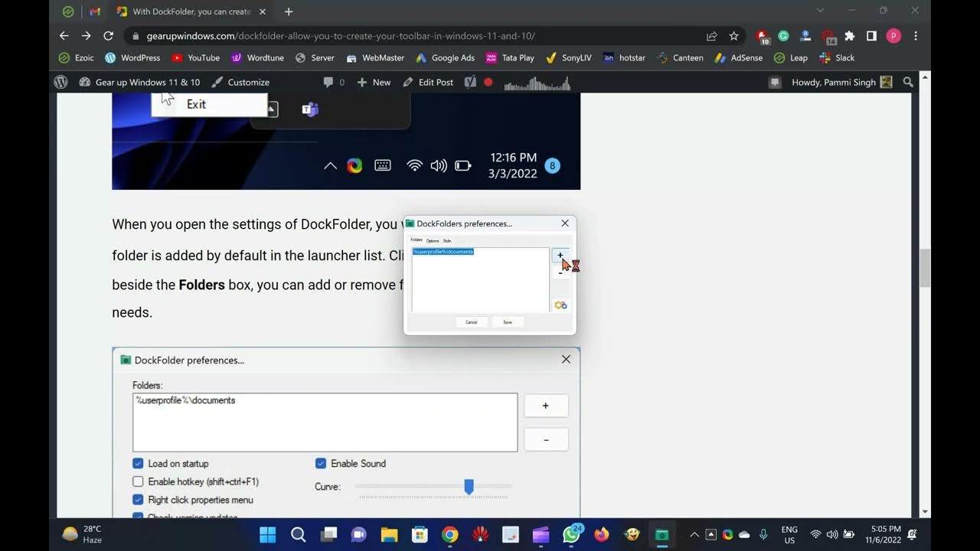Viewport: 980px width, 551px height.
Task: Click microphone icon in system tray
Action: (x=763, y=534)
